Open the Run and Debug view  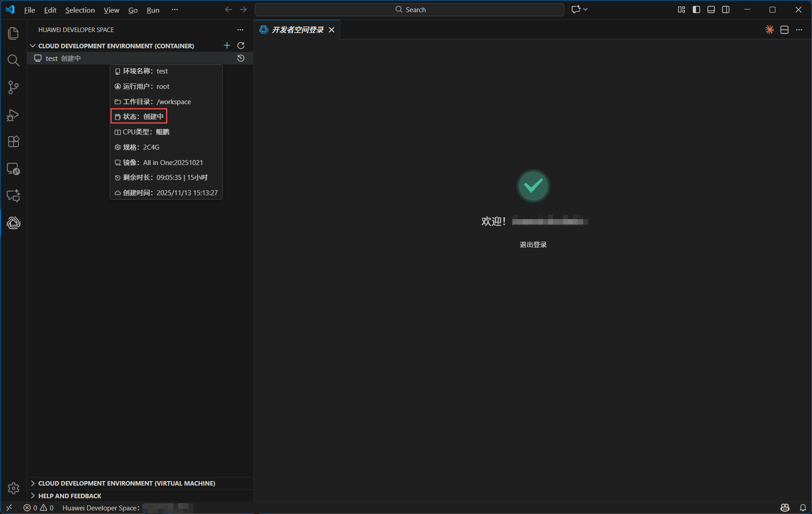coord(14,115)
